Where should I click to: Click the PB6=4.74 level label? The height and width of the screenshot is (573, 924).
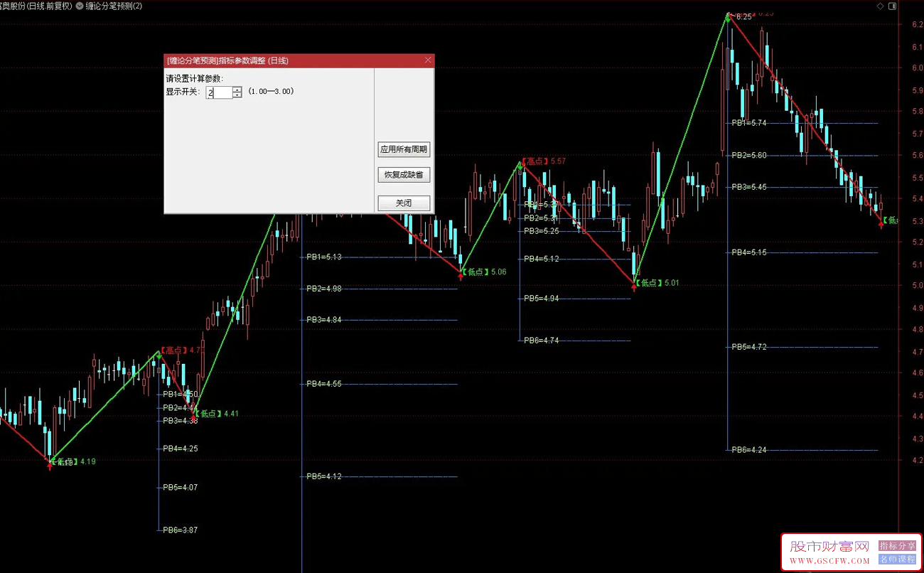(x=542, y=341)
